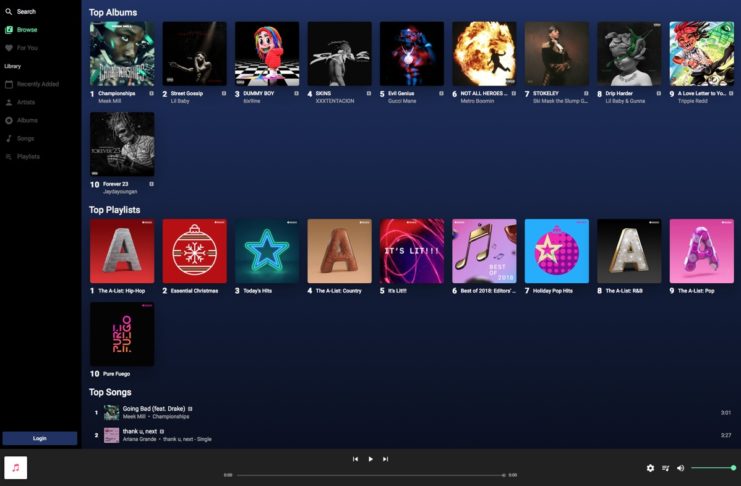Image resolution: width=741 pixels, height=486 pixels.
Task: Click Ariana Grande in thank u, next row
Action: pos(139,439)
